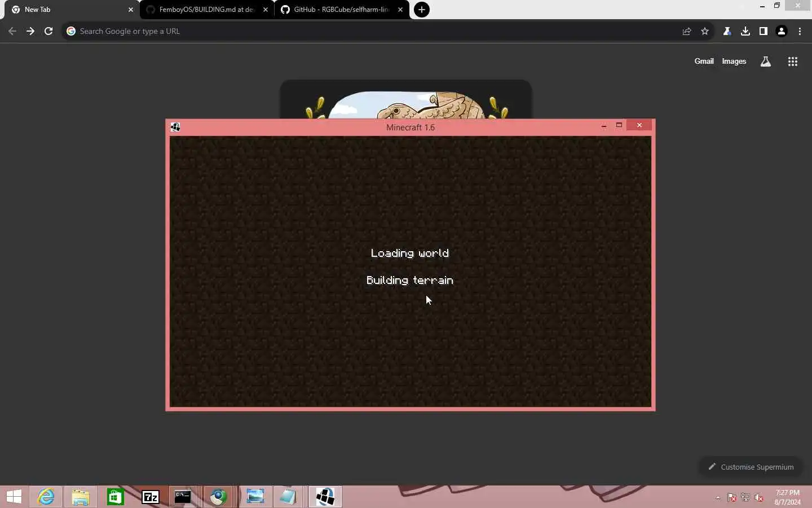812x508 pixels.
Task: Show hidden system tray icons
Action: (x=718, y=498)
